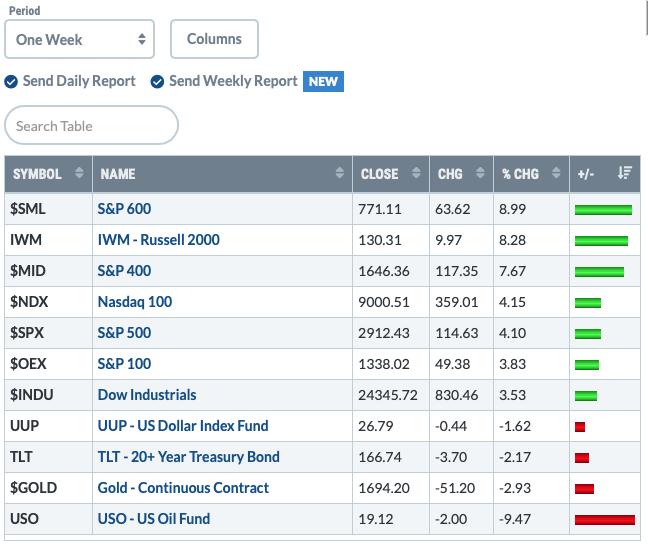Screen dimensions: 648x545
Task: Click the $SML symbol cell
Action: click(x=48, y=209)
